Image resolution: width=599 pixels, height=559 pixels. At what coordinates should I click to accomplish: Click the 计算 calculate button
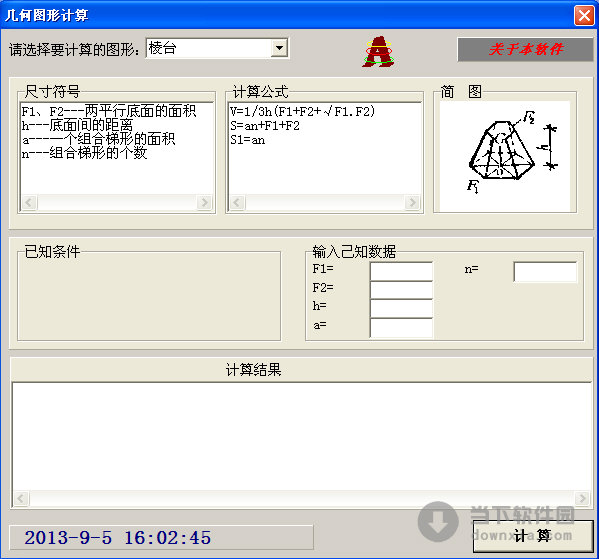click(533, 536)
